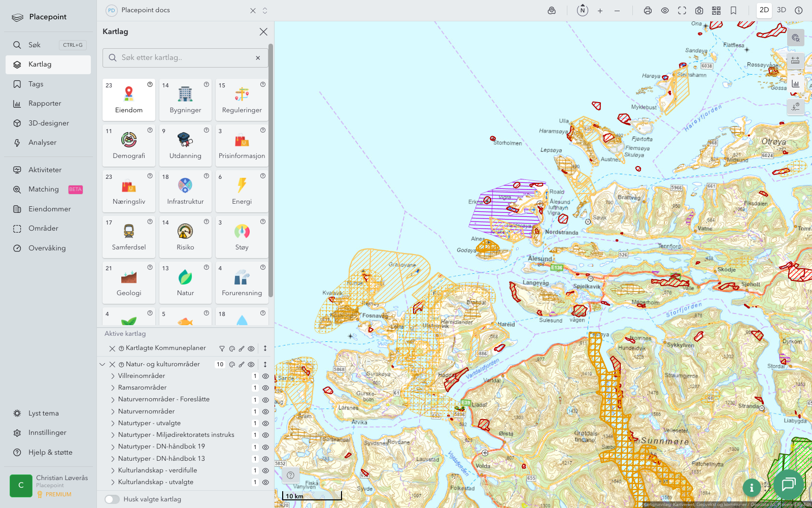Edit the Kartlagte Kommuneplaner layer with the pen icon
The height and width of the screenshot is (508, 812).
[x=242, y=349]
